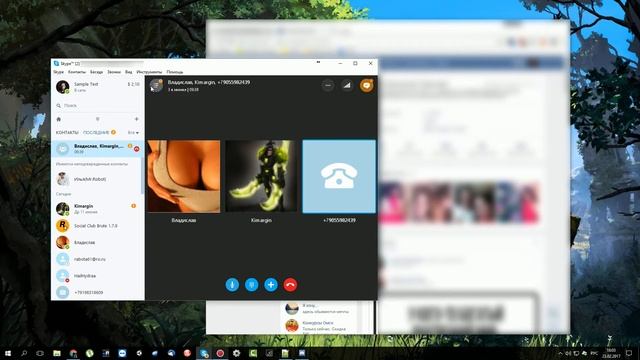This screenshot has height=360, width=640.
Task: Go to Skype home icon
Action: (x=58, y=119)
